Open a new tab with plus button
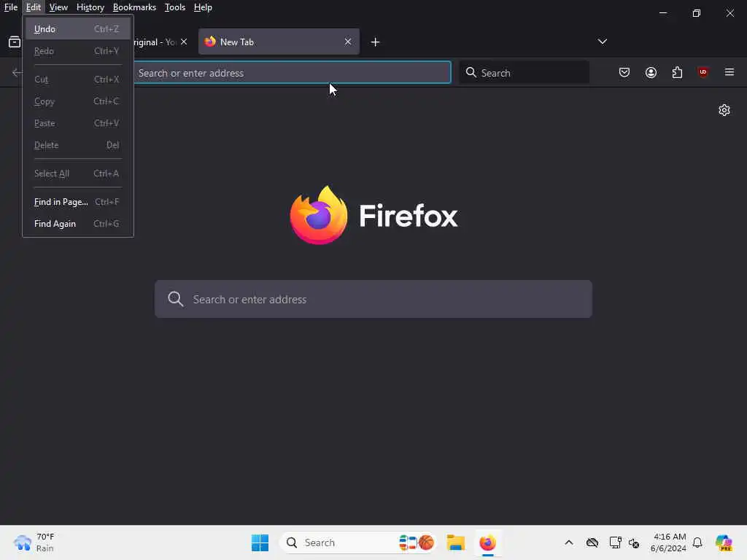747x560 pixels. point(375,42)
